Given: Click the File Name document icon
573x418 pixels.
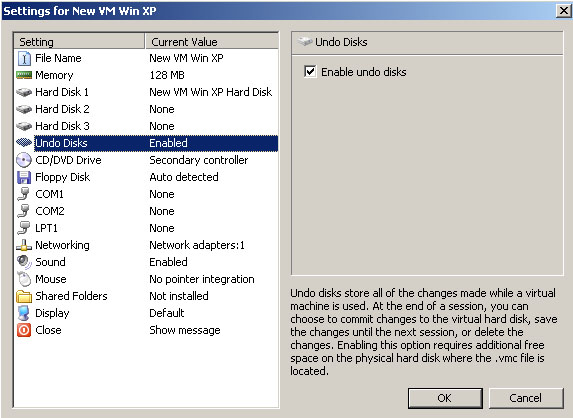Looking at the screenshot, I should coord(24,58).
